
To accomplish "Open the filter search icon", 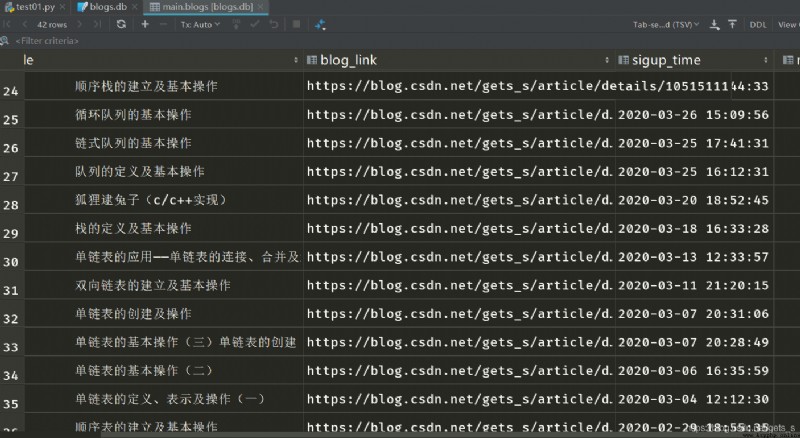I will pos(5,41).
